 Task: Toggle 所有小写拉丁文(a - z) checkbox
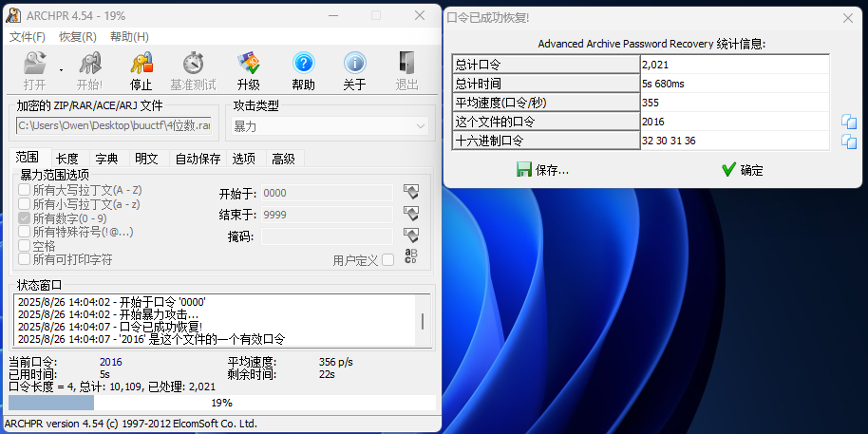point(25,204)
